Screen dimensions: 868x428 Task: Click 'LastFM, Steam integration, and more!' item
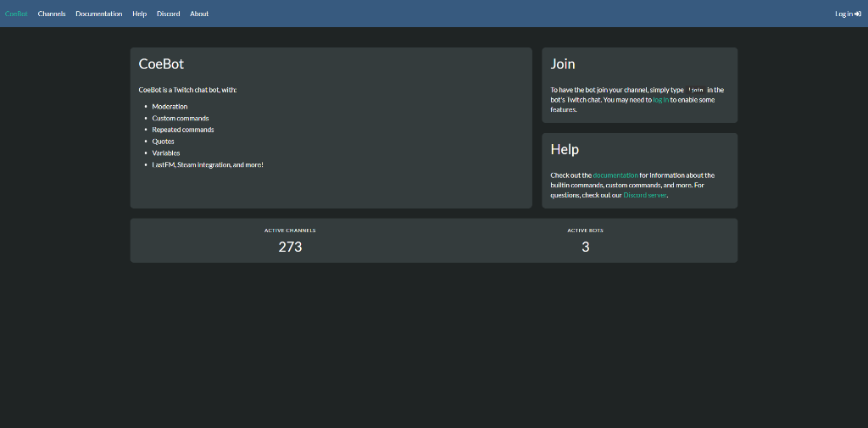click(x=208, y=164)
